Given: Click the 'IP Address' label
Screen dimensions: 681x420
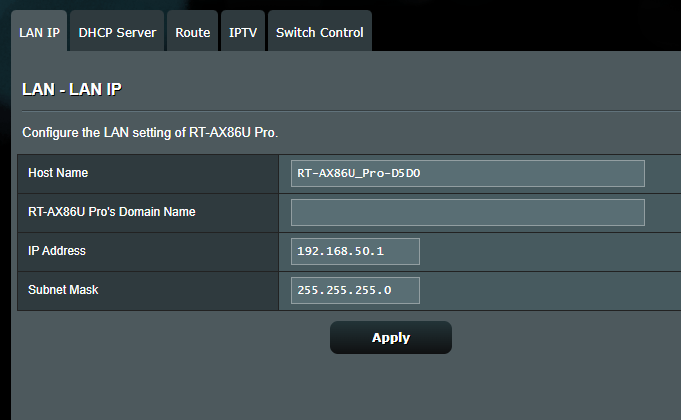Looking at the screenshot, I should [57, 251].
